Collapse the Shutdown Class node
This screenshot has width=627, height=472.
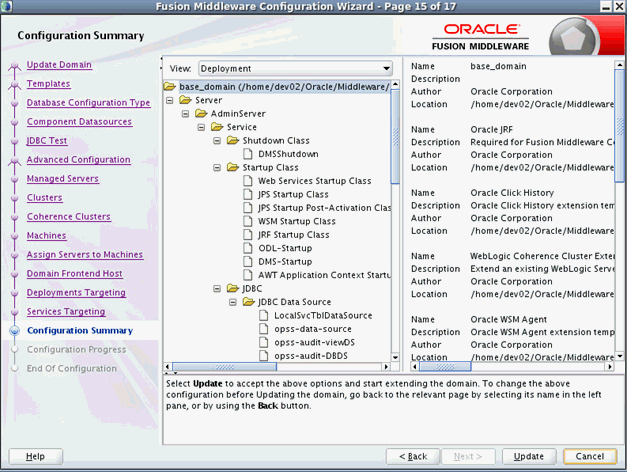point(217,141)
